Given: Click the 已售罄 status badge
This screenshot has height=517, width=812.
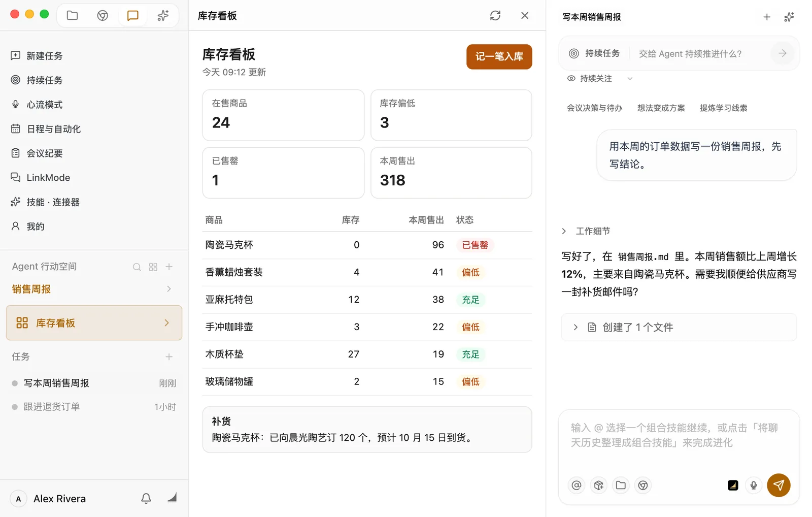Looking at the screenshot, I should pos(475,245).
